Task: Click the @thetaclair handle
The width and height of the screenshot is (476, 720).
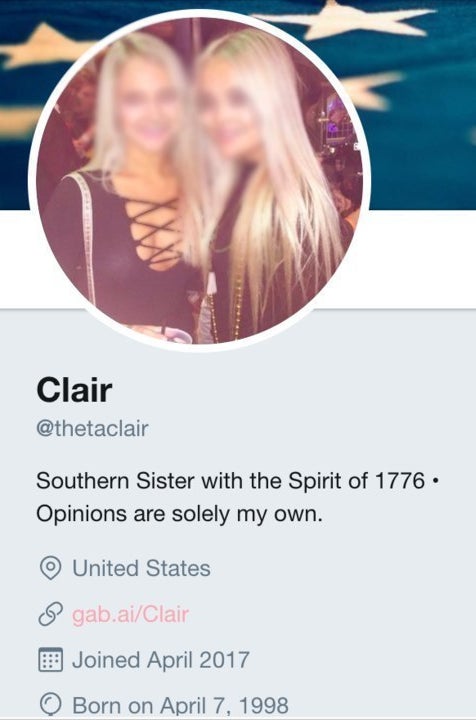Action: point(92,428)
